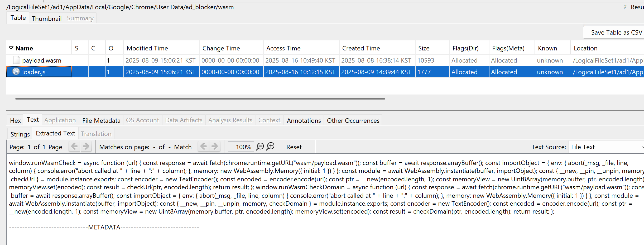644x245 pixels.
Task: Click the Reset zoom button
Action: pos(294,147)
